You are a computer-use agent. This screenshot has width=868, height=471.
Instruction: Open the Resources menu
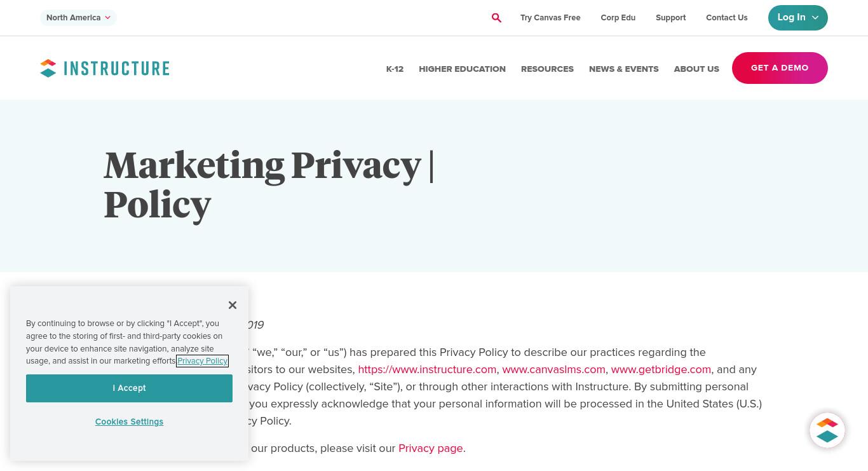point(547,69)
